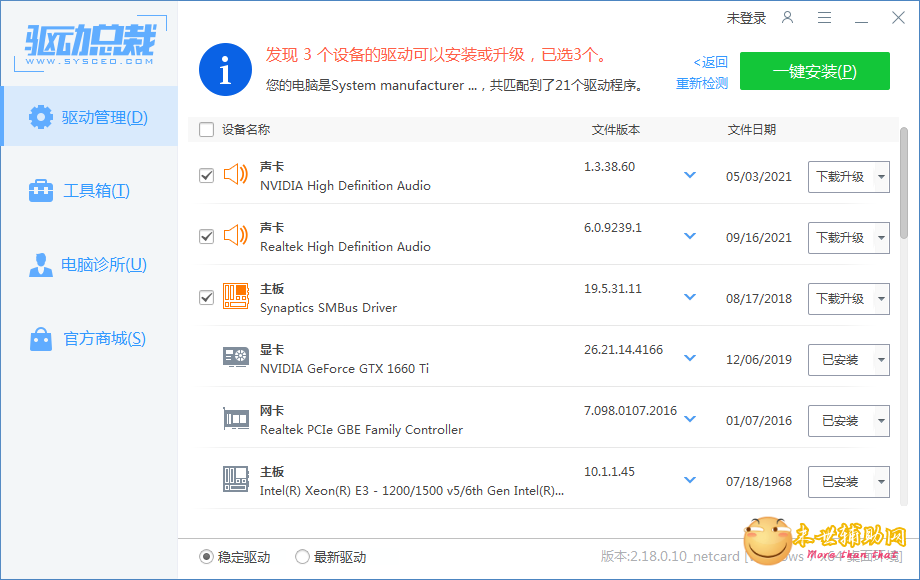
Task: Select the 最新驱动 radio button
Action: 302,557
